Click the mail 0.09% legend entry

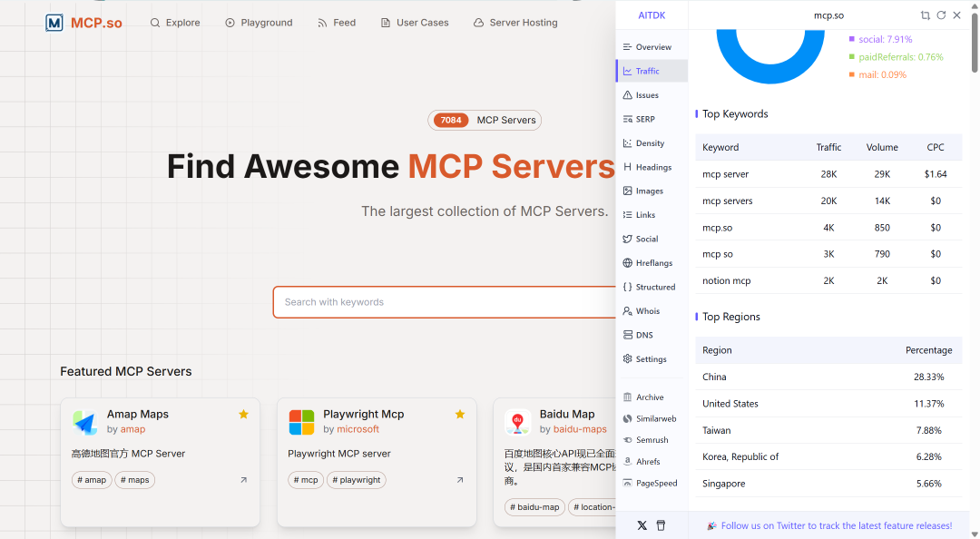pyautogui.click(x=877, y=74)
